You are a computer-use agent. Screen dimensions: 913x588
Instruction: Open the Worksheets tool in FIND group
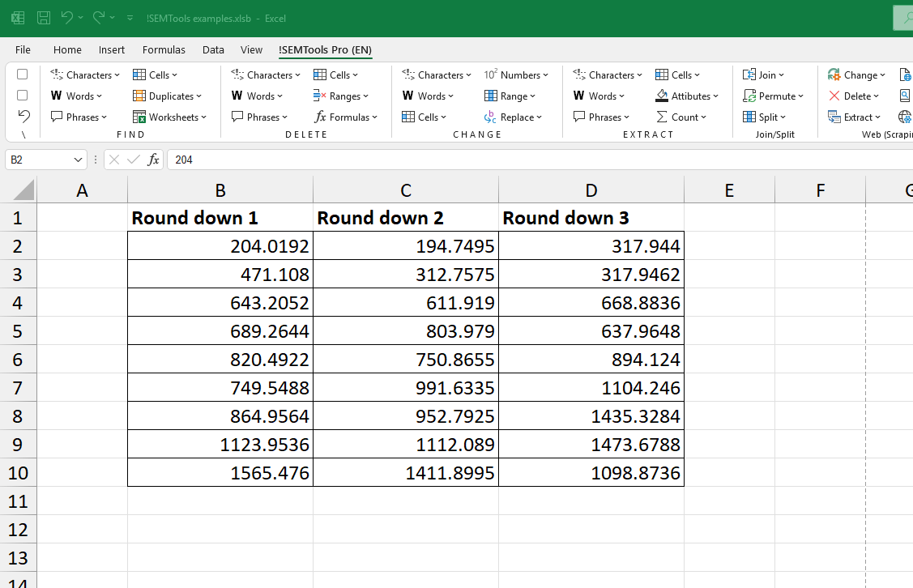[x=169, y=117]
